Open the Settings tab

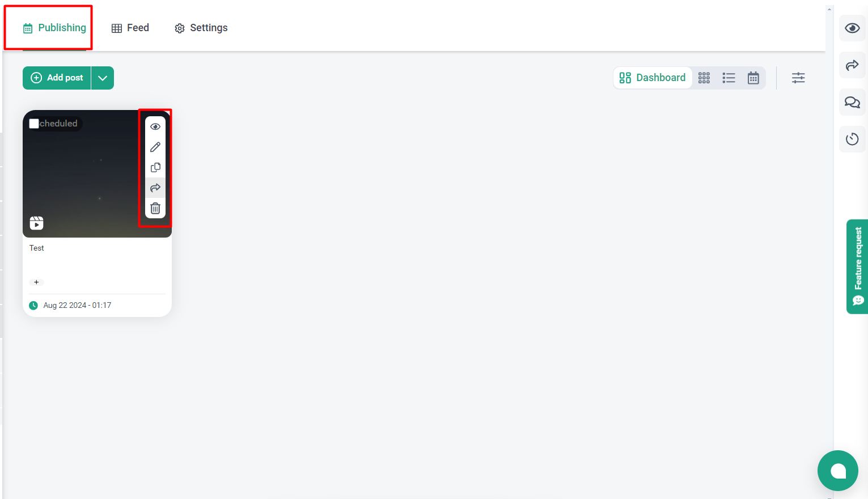pyautogui.click(x=201, y=28)
